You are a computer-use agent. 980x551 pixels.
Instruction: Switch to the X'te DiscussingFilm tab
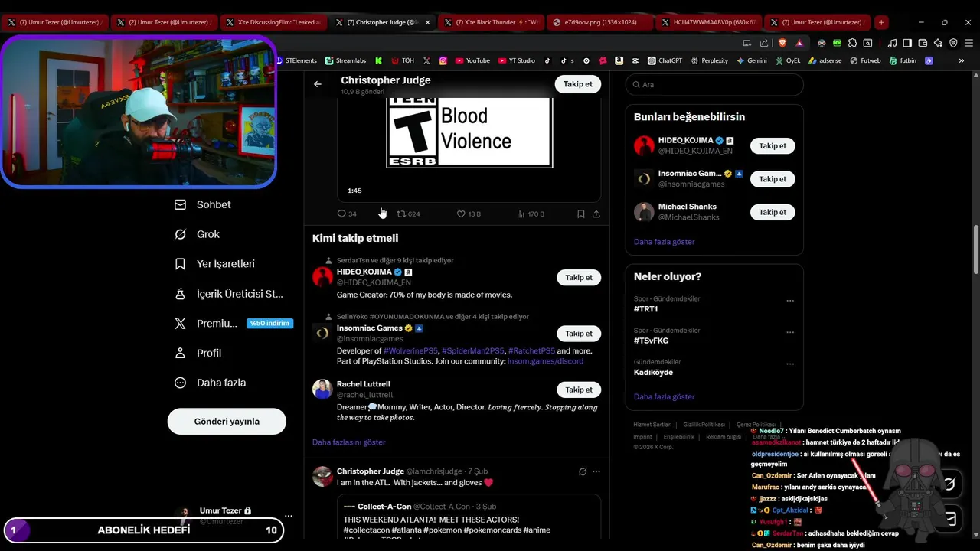[x=275, y=22]
